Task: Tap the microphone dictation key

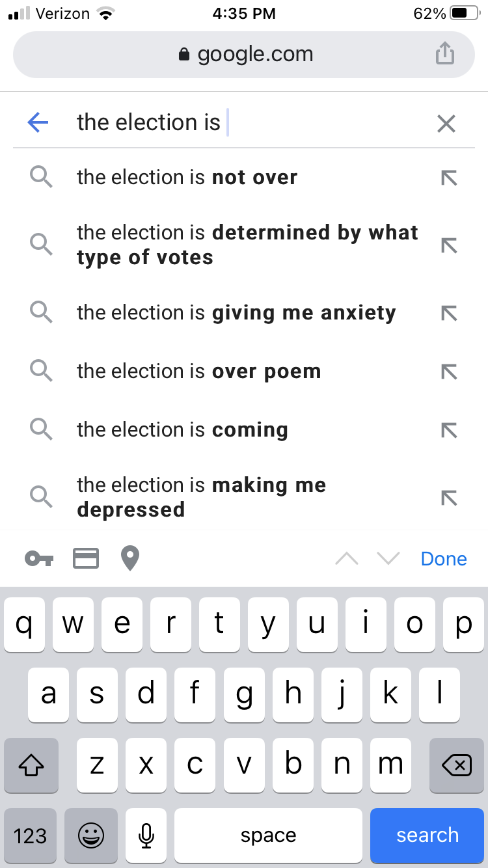Action: coord(146,835)
